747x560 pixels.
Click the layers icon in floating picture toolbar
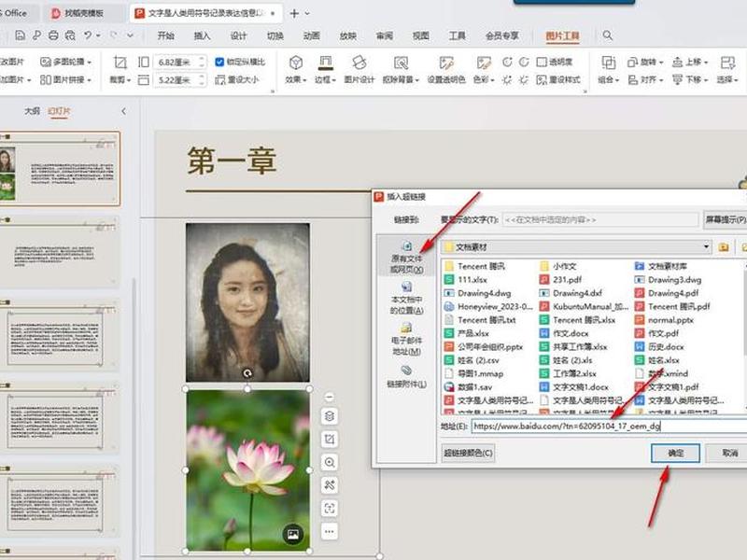click(330, 416)
